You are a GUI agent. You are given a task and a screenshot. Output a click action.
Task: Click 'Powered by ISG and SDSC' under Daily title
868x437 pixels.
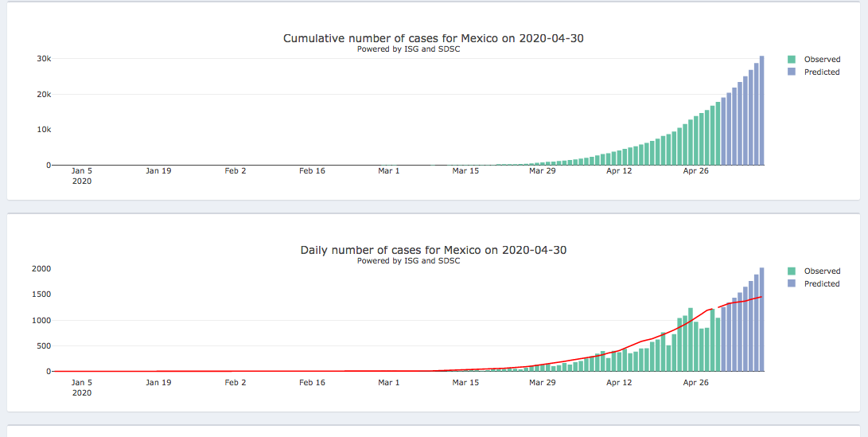pyautogui.click(x=408, y=261)
